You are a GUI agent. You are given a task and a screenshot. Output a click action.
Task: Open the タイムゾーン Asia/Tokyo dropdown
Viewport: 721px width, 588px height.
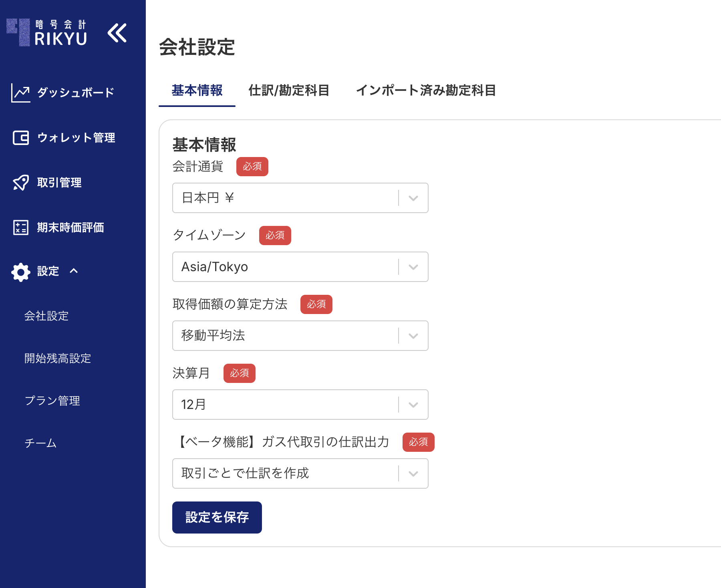coord(300,267)
